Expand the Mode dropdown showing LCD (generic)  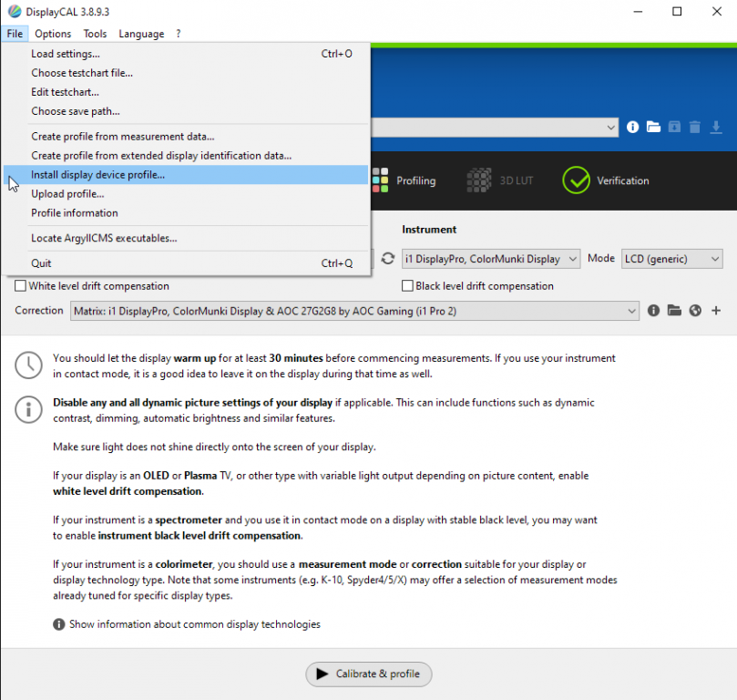pos(671,259)
